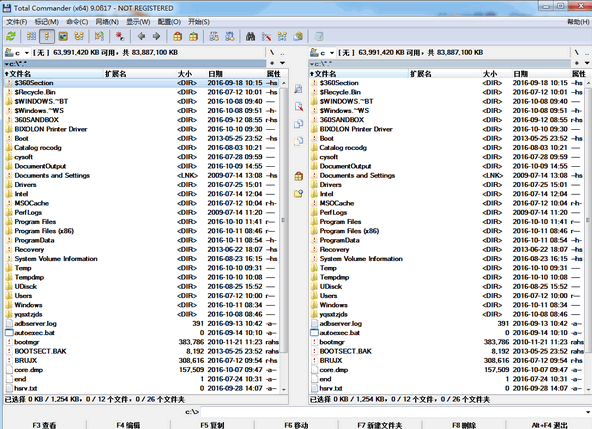Toggle brief view mode in toolbar

31,36
